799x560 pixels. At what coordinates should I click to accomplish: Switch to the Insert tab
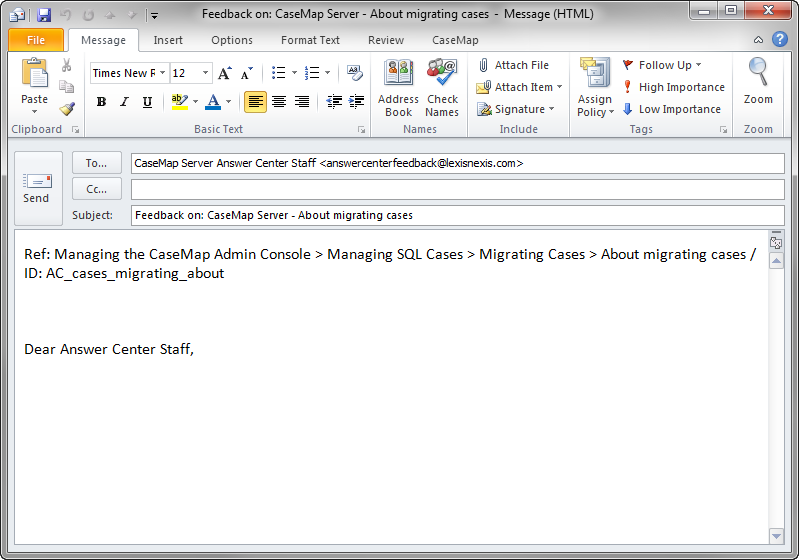coord(168,40)
